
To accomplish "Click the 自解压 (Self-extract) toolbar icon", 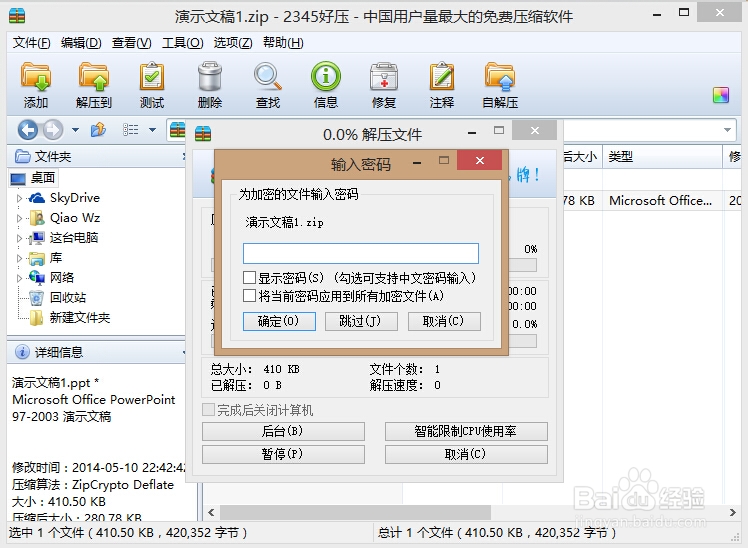I will coord(499,77).
